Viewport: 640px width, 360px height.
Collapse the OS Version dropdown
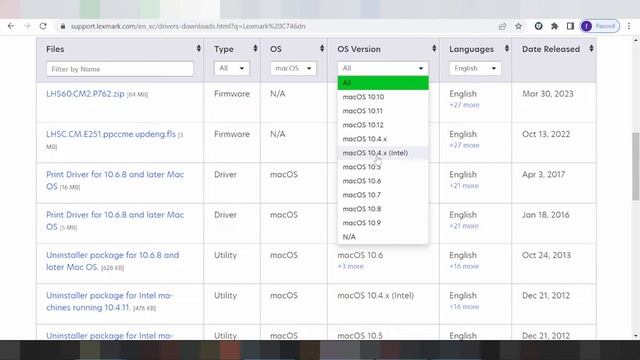383,68
